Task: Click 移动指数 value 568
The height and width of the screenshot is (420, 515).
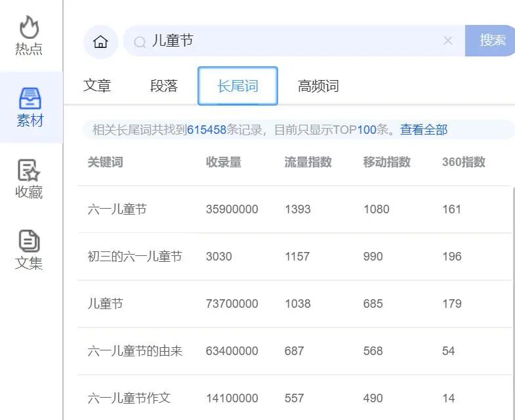Action: click(373, 351)
